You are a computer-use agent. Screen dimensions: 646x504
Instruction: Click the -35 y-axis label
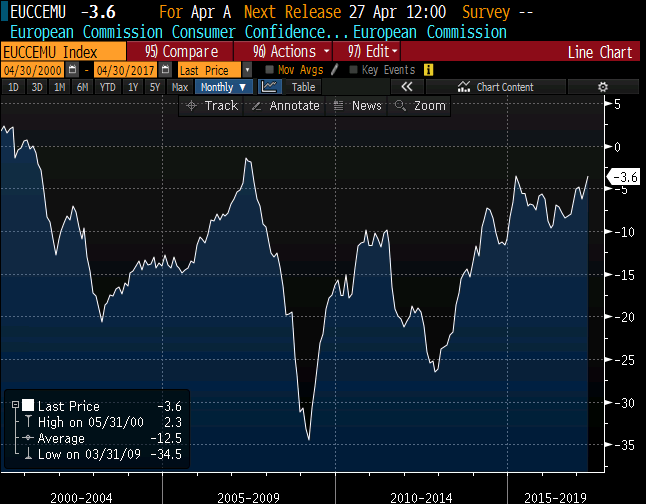624,445
